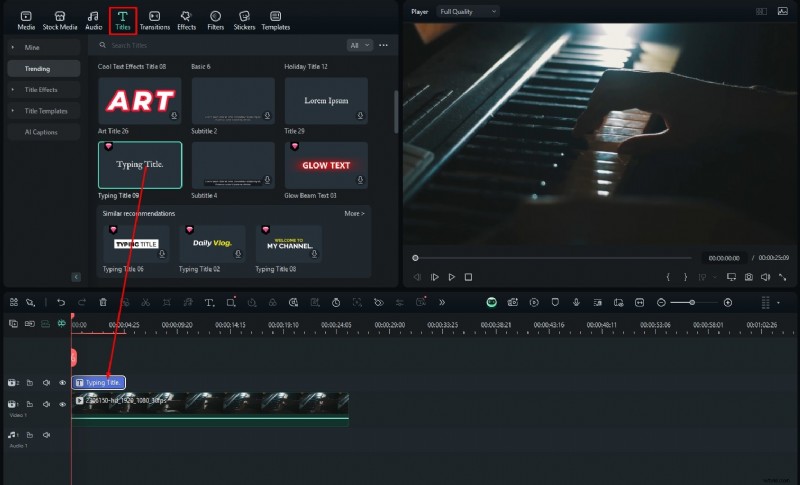Click the More link in recommendations
This screenshot has height=485, width=800.
[354, 213]
